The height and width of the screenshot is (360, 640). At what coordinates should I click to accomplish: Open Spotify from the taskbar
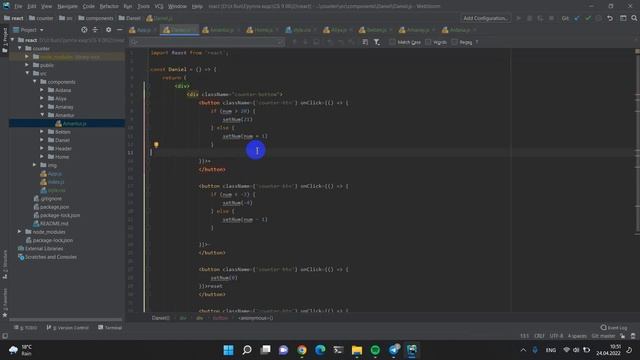click(375, 350)
